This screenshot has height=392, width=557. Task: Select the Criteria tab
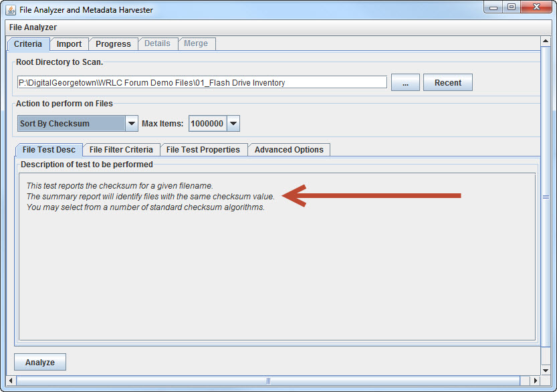[28, 44]
